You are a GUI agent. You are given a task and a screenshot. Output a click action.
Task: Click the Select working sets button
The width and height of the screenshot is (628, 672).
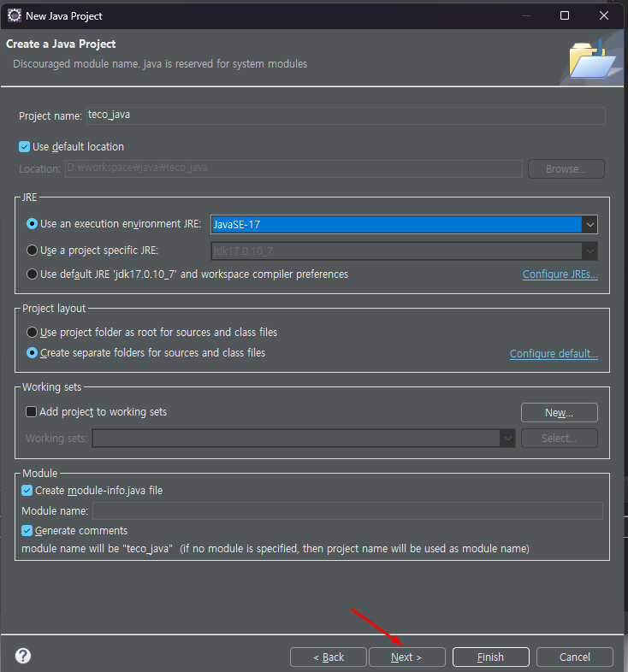(x=560, y=438)
